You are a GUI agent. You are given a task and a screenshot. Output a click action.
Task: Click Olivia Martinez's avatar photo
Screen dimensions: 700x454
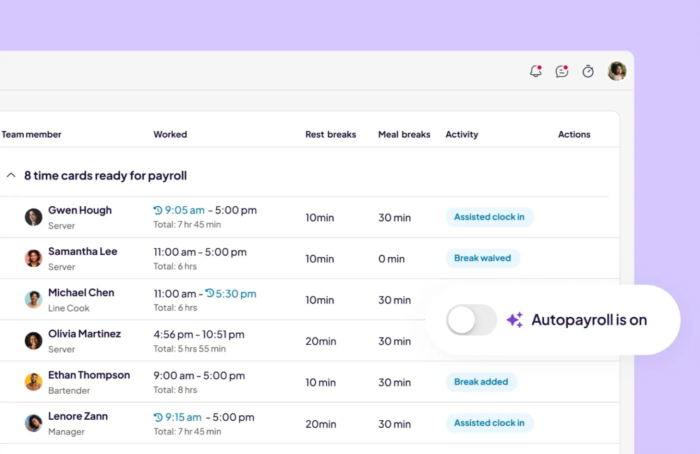tap(33, 341)
